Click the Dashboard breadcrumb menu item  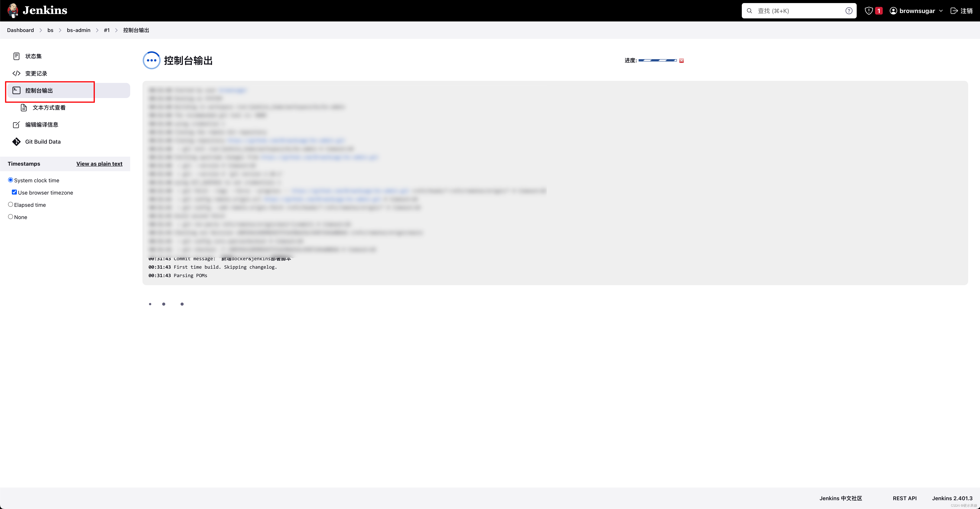click(x=21, y=30)
